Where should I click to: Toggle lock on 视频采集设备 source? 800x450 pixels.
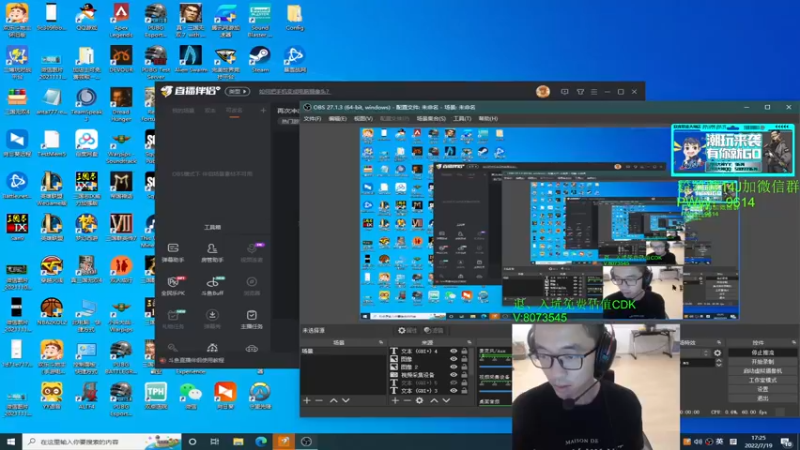point(464,375)
